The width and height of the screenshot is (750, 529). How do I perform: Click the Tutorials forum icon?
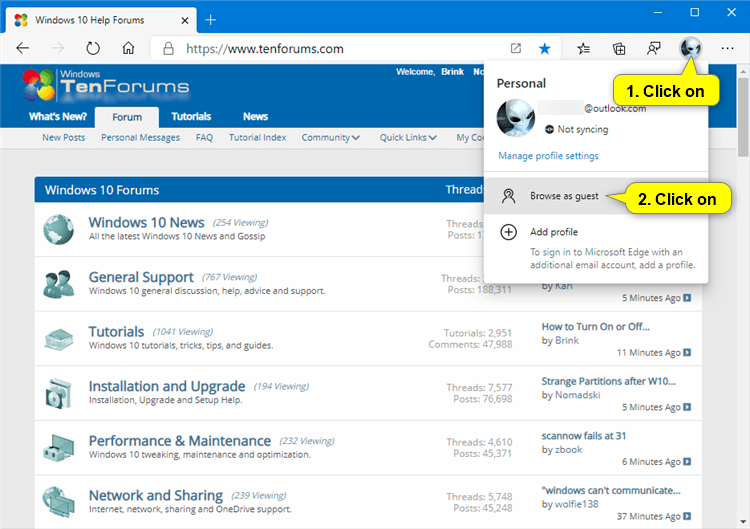click(58, 339)
